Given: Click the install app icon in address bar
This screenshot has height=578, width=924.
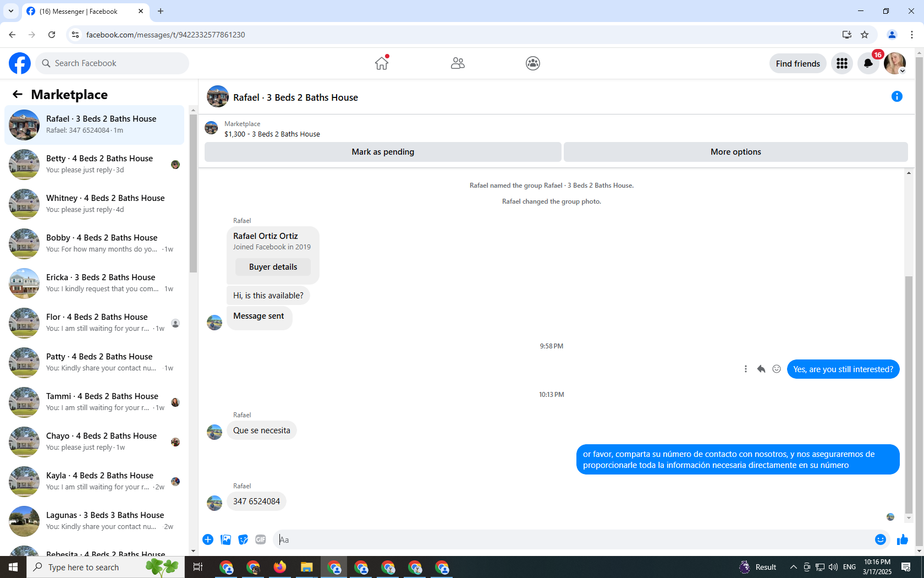Looking at the screenshot, I should click(846, 35).
